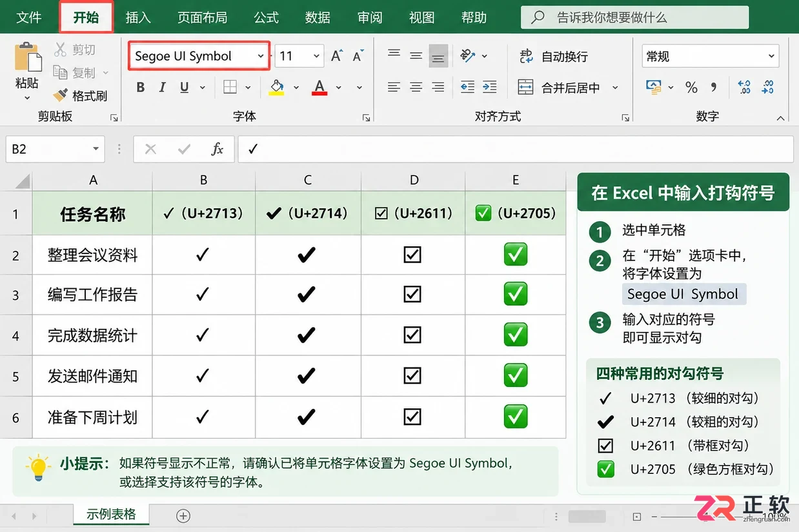Click the accounting number format icon

[654, 87]
